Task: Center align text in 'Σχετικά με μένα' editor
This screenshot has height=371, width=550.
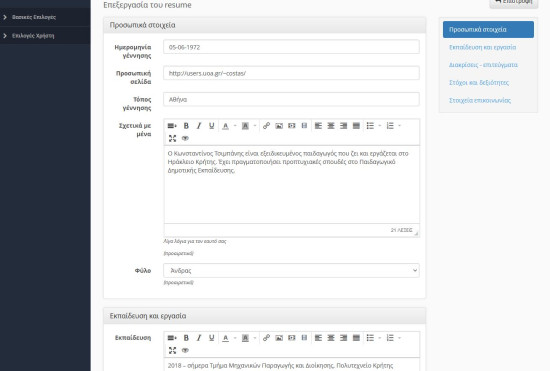Action: tap(331, 126)
